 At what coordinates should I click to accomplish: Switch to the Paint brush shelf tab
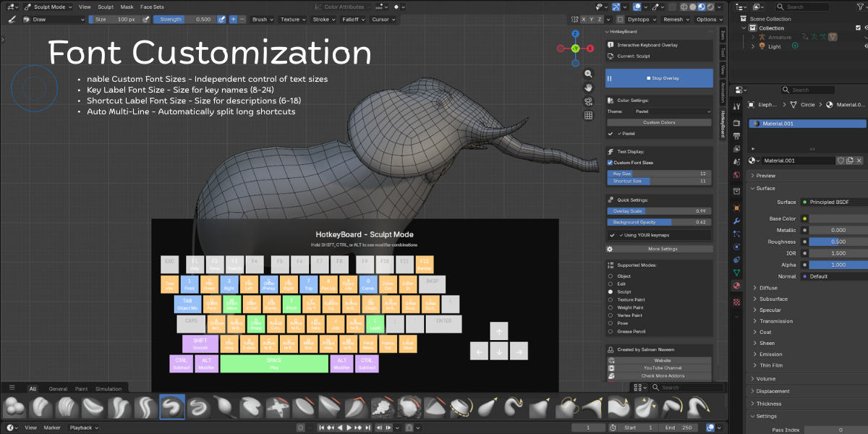pos(81,388)
